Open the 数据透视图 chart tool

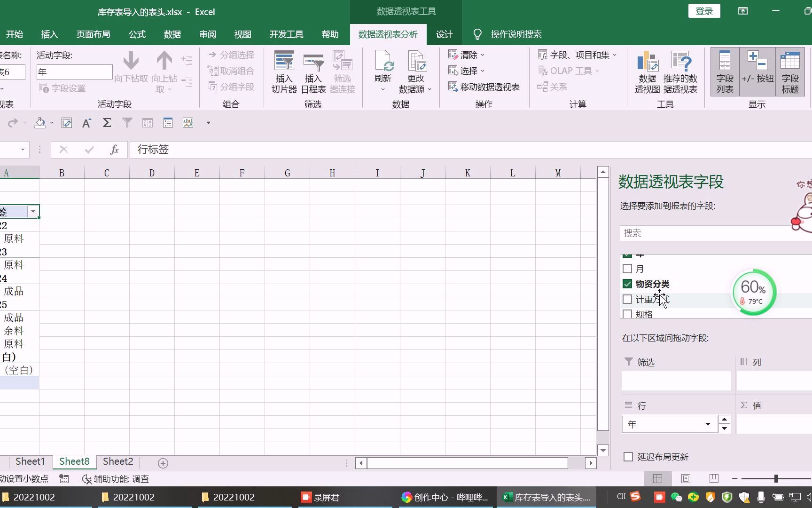[647, 71]
